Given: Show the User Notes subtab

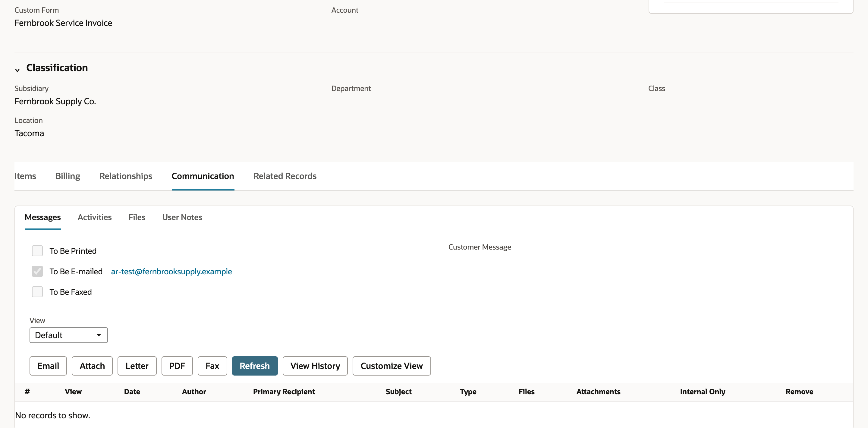Looking at the screenshot, I should click(x=182, y=217).
